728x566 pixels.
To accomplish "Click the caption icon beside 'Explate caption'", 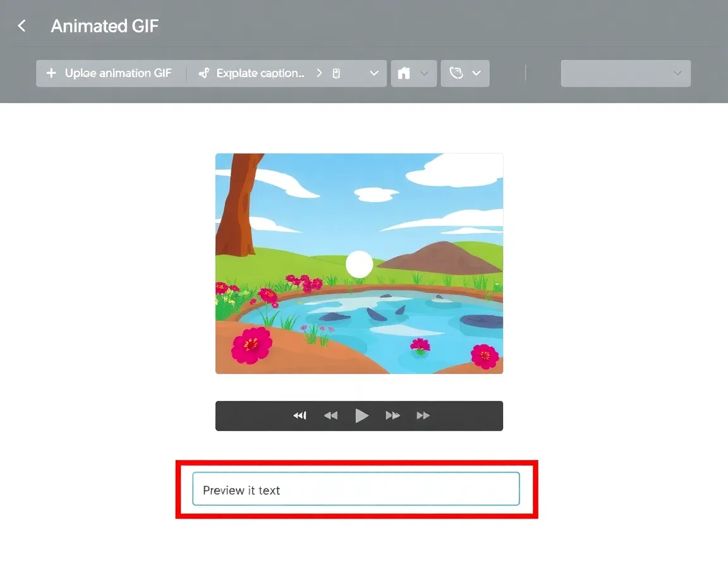I will [x=203, y=73].
